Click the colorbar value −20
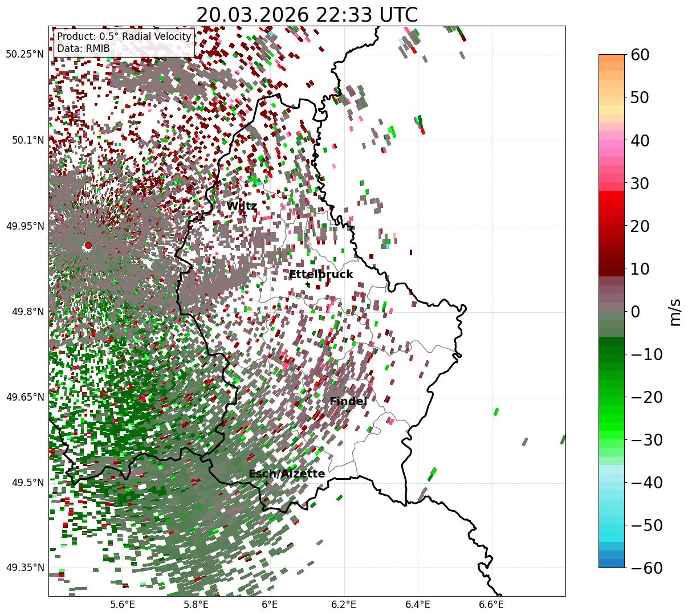Viewport: 688px width, 616px height. coord(646,397)
